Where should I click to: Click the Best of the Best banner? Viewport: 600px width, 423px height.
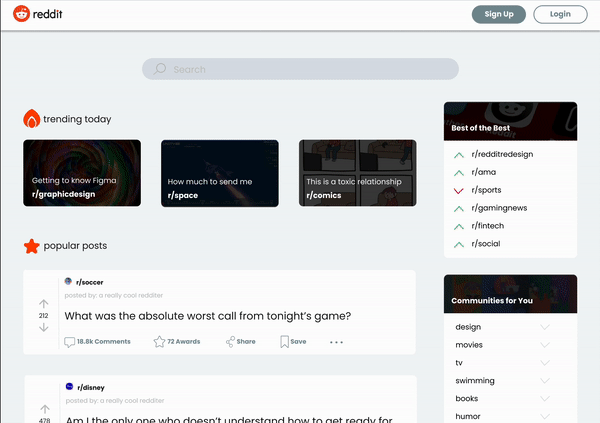click(x=510, y=121)
